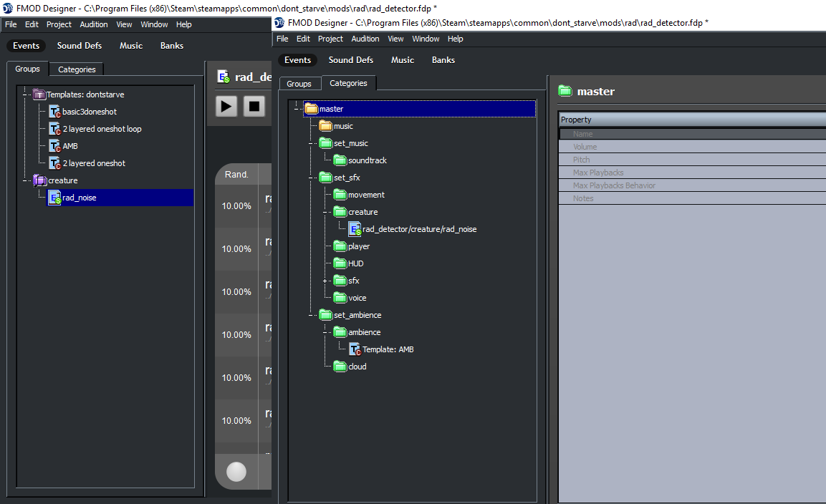The image size is (826, 504).
Task: Click the Play button in event editor
Action: [226, 107]
